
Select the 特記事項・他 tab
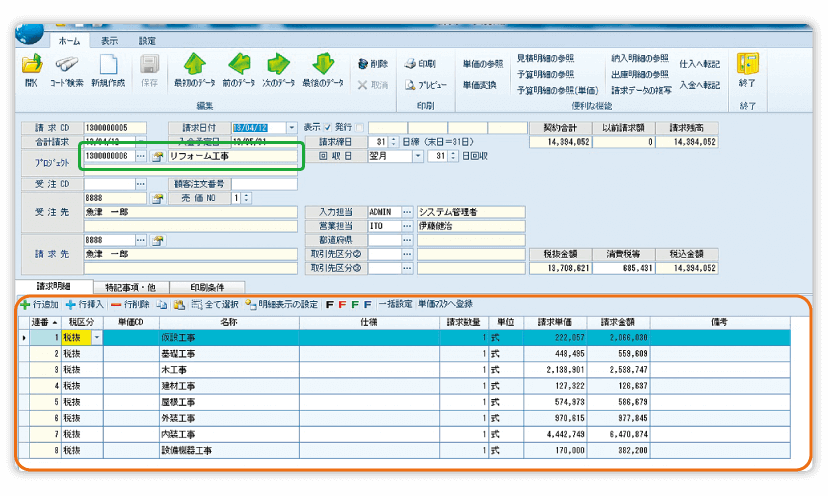pyautogui.click(x=130, y=287)
